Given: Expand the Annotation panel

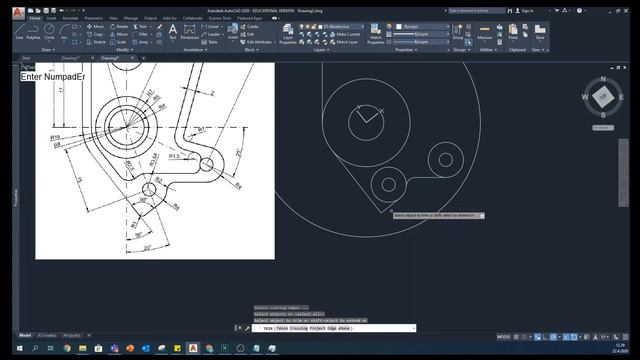Looking at the screenshot, I should coord(195,50).
